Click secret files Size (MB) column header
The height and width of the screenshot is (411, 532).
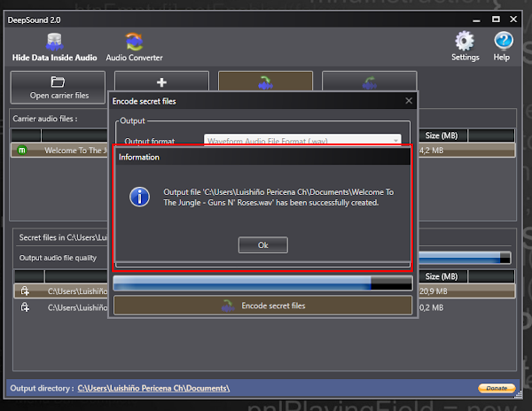point(442,276)
